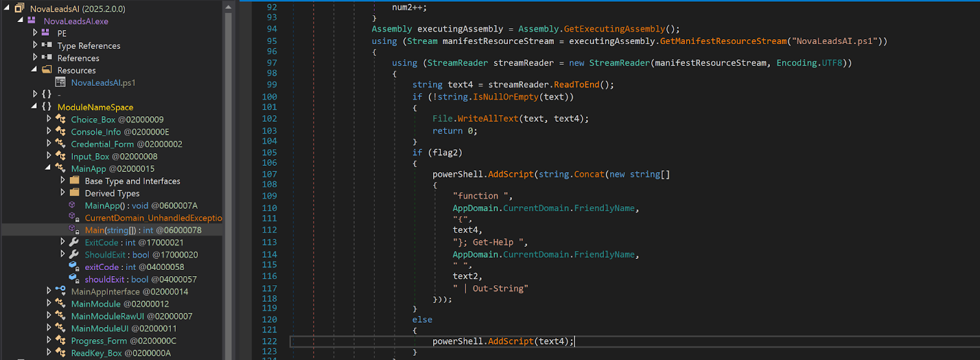Click 'num2++;' on line 92
The height and width of the screenshot is (360, 980).
410,7
